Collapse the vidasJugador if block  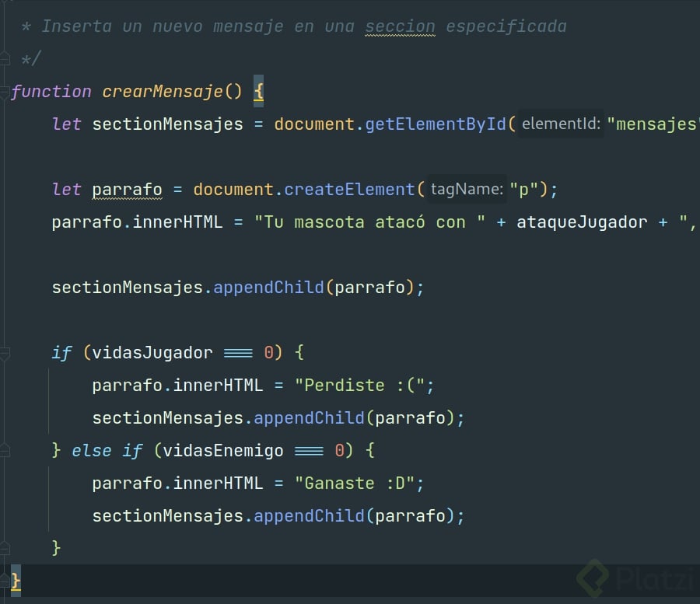tap(6, 352)
